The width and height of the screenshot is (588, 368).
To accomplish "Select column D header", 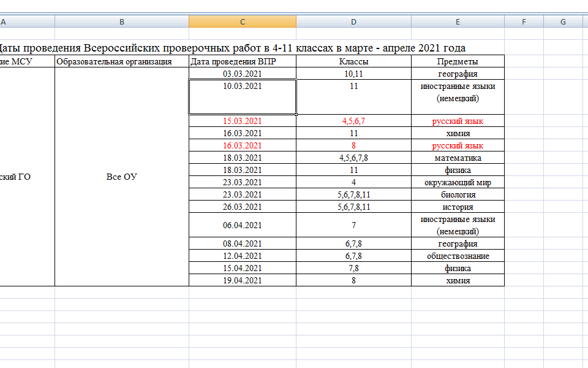I will pyautogui.click(x=353, y=22).
